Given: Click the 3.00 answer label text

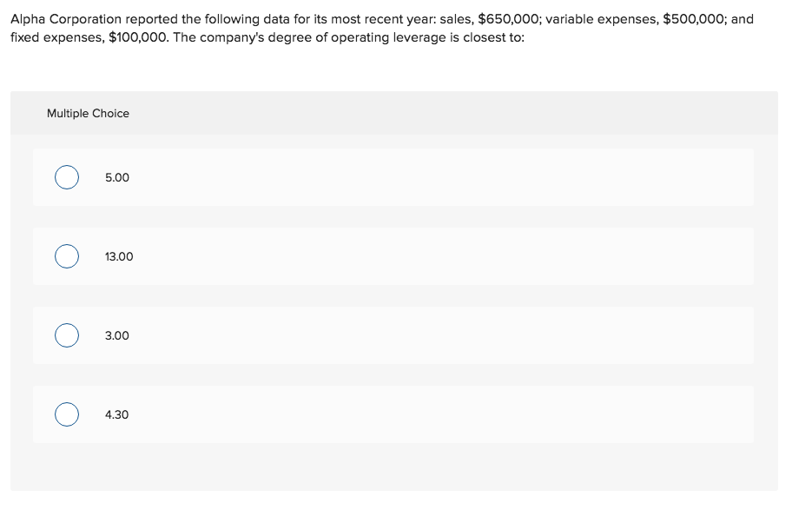Looking at the screenshot, I should tap(116, 335).
